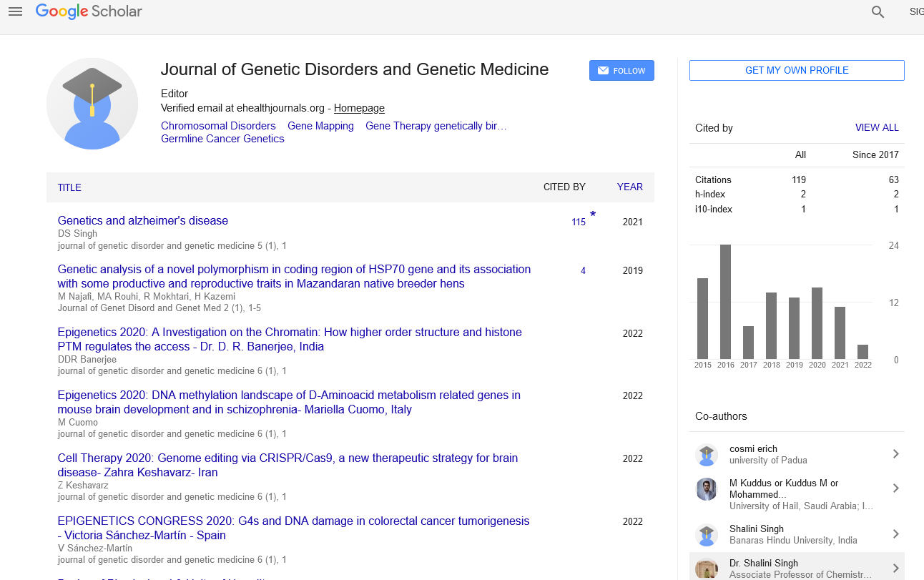
Task: Click the 2019 citation bar
Action: coord(794,328)
